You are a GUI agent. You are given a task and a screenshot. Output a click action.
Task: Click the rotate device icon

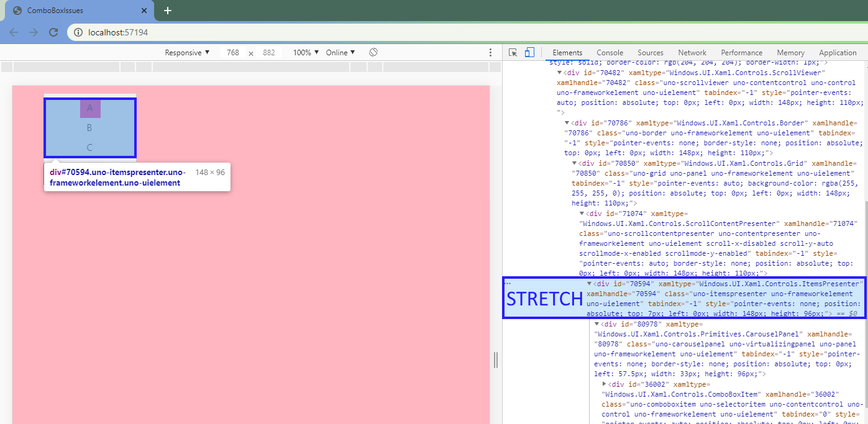[373, 53]
